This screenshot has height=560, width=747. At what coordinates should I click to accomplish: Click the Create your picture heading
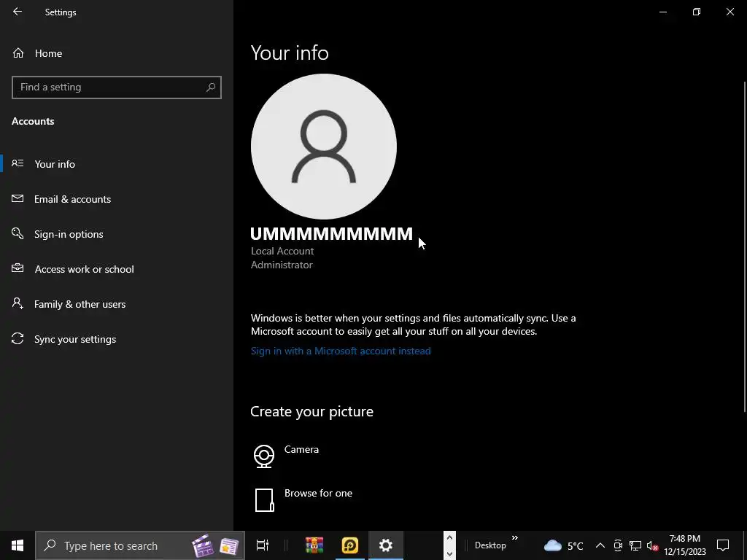coord(311,411)
